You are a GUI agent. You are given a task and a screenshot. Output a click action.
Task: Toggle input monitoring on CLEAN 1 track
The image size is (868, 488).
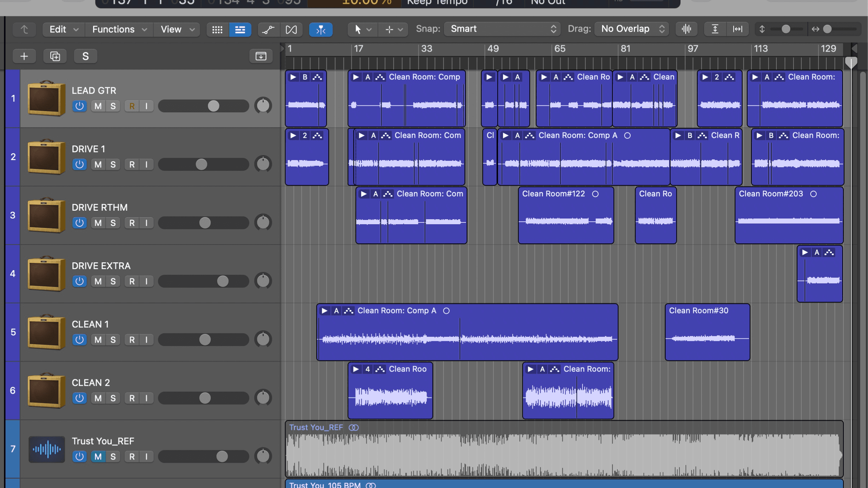[x=147, y=340]
